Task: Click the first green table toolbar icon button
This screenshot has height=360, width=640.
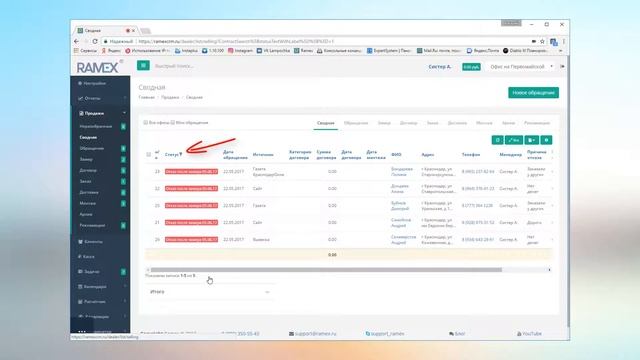Action: [x=498, y=140]
